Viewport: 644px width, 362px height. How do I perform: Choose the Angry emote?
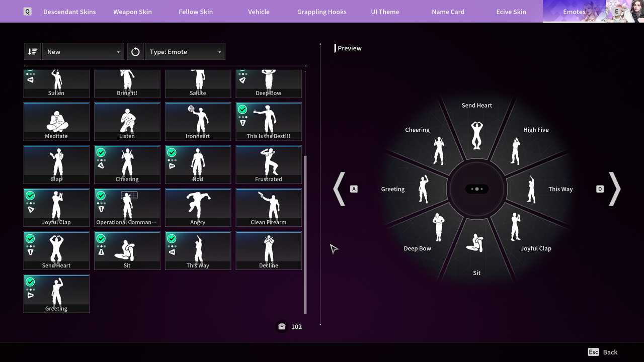[x=198, y=208]
